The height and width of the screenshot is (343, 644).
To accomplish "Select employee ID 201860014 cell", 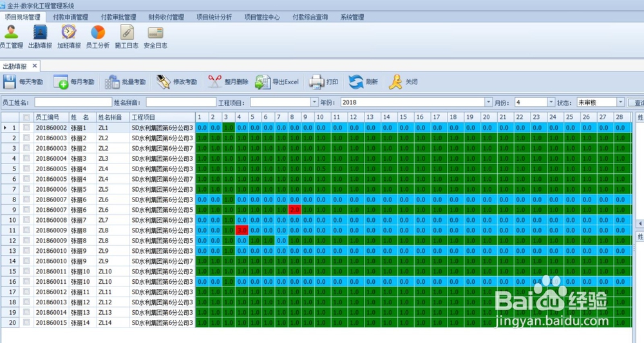I will pos(51,312).
